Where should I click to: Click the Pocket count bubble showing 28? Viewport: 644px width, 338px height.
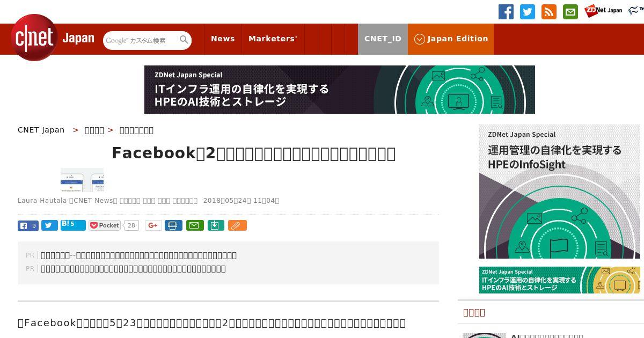(131, 225)
